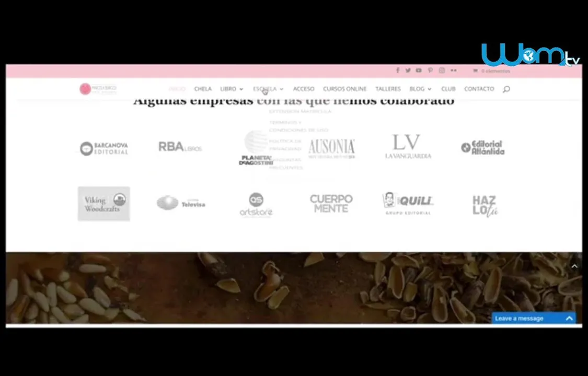Open the YouTube social icon

(419, 70)
